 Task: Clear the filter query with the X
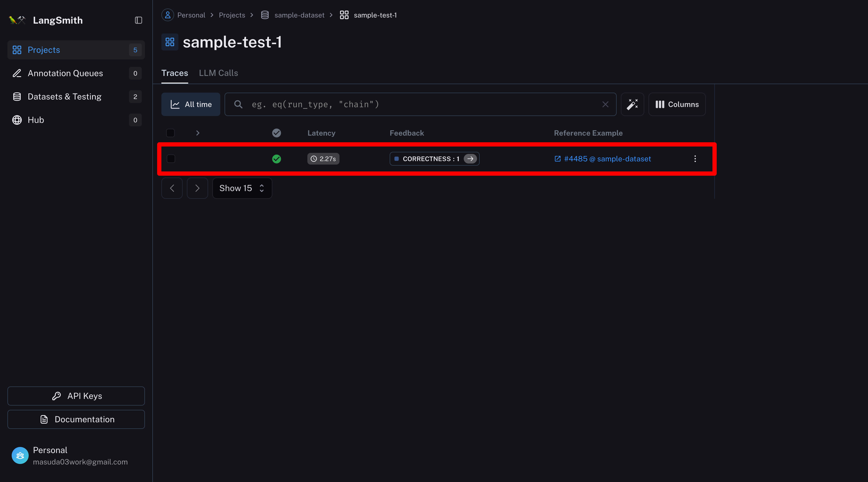(605, 104)
